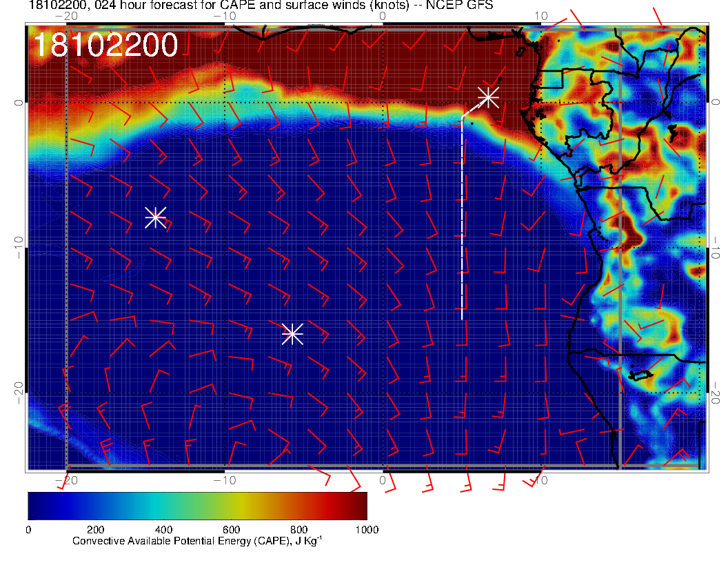Click the large white 18102200 timestamp overlay
Screen dimensions: 728x563
[x=105, y=46]
